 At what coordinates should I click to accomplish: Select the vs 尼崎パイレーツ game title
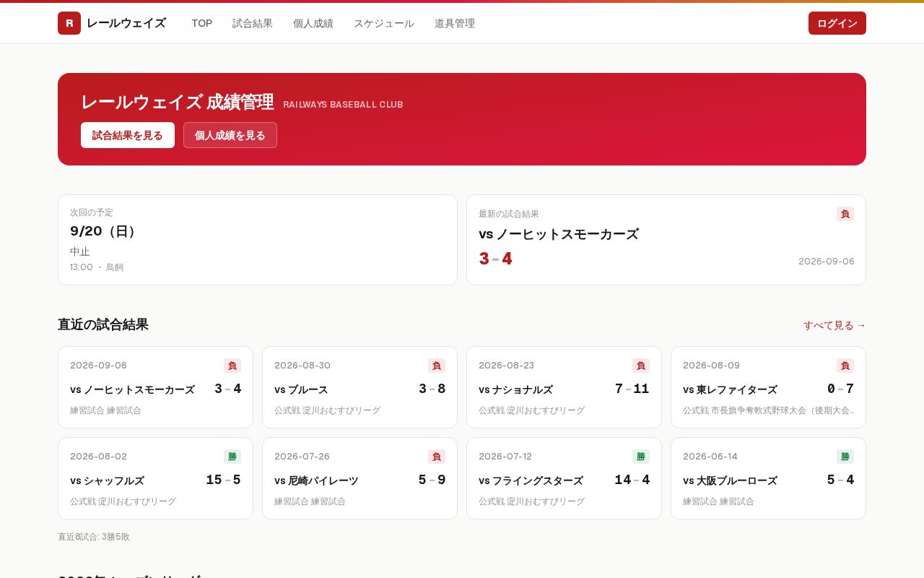[316, 480]
